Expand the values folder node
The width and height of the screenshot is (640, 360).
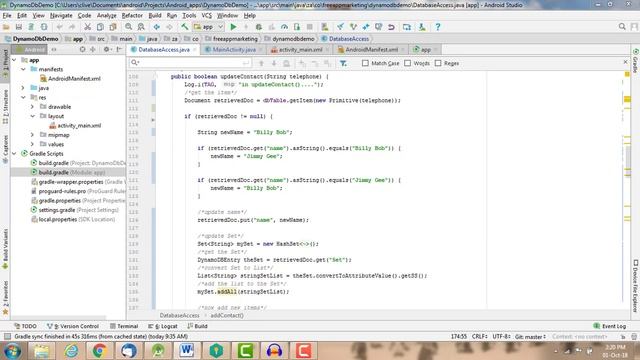click(x=32, y=144)
